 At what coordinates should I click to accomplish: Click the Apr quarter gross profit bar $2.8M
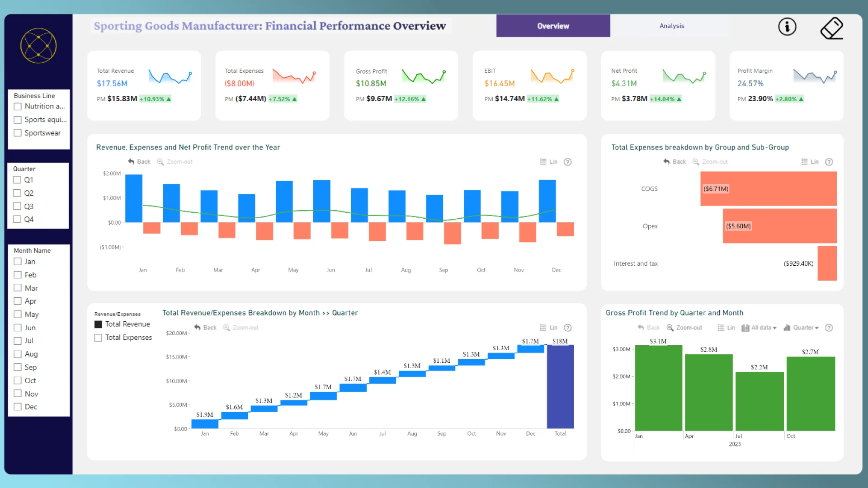709,393
